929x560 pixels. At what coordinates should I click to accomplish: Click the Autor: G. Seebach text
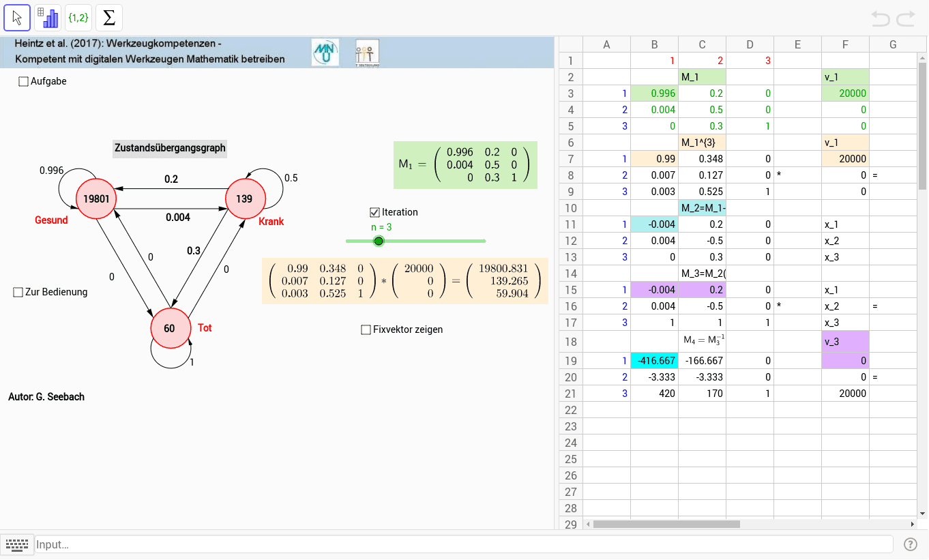click(x=46, y=396)
